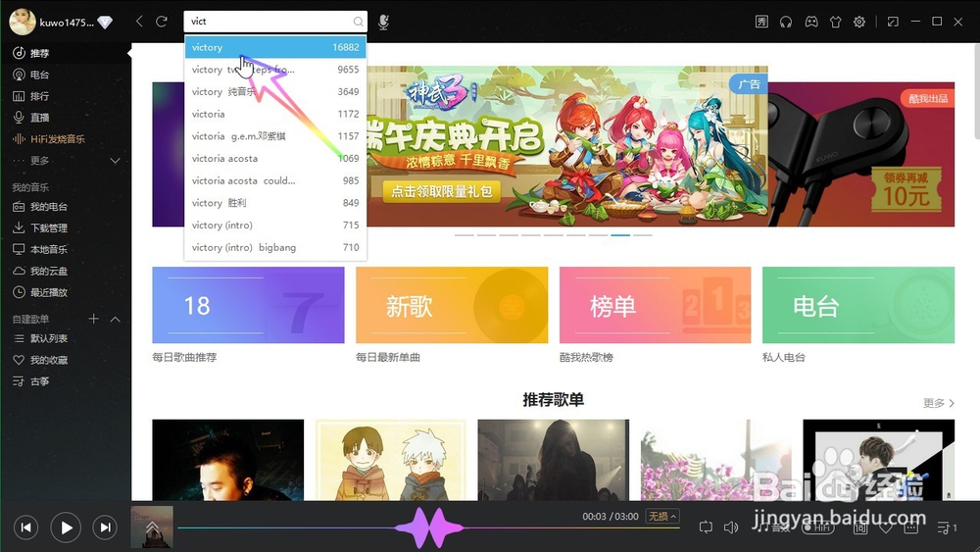Open the 音效 sound effects icon
The image size is (980, 552).
coord(774,527)
